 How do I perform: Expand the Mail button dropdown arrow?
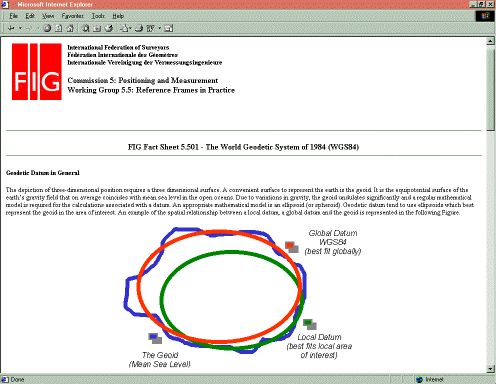(x=130, y=28)
